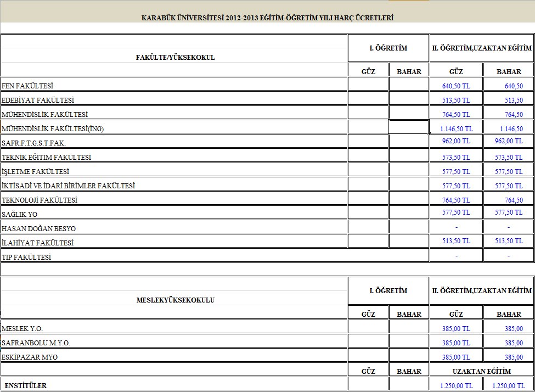This screenshot has height=392, width=535.
Task: Select the TEKNİK EĞİTİM FAKÜLTESİ label
Action: 47,158
